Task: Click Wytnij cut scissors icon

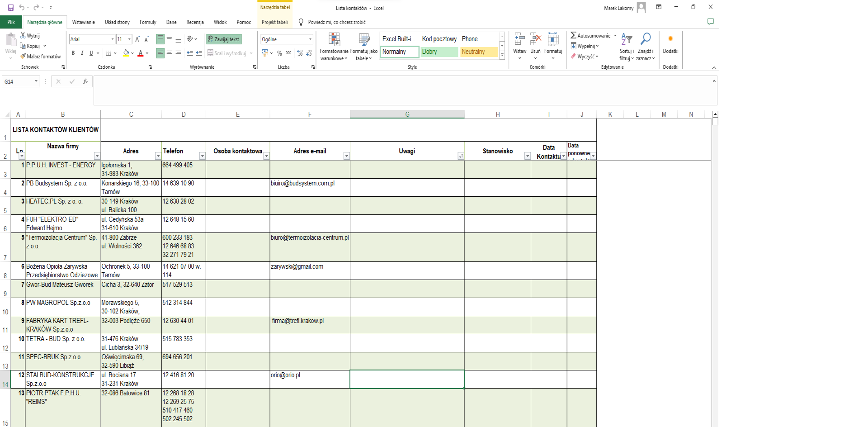Action: coord(23,35)
